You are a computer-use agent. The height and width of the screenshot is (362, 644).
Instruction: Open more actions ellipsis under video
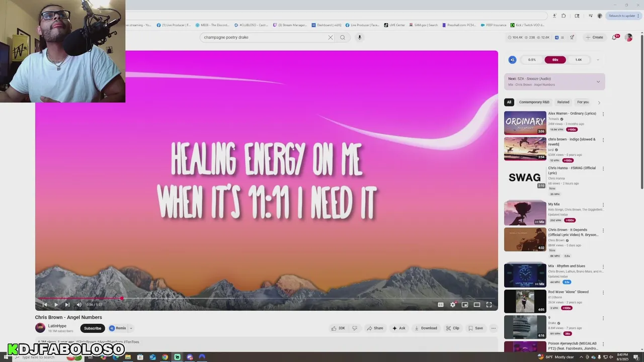[494, 328]
